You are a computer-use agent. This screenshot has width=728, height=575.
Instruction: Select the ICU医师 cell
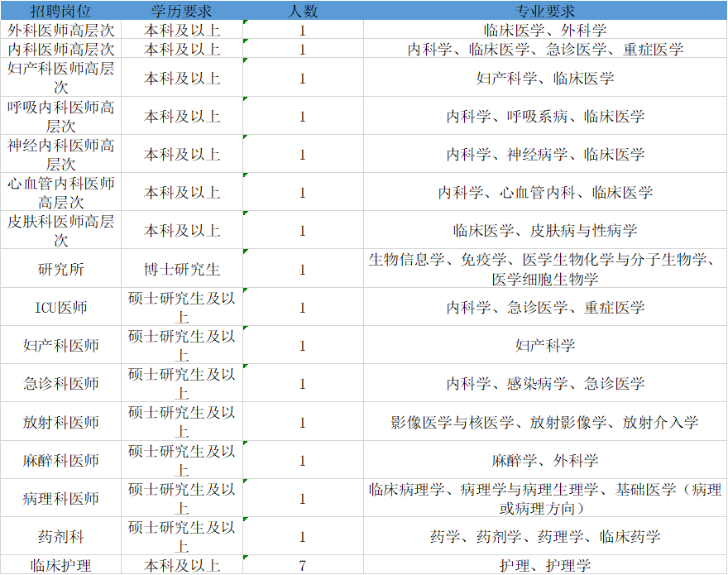point(60,308)
